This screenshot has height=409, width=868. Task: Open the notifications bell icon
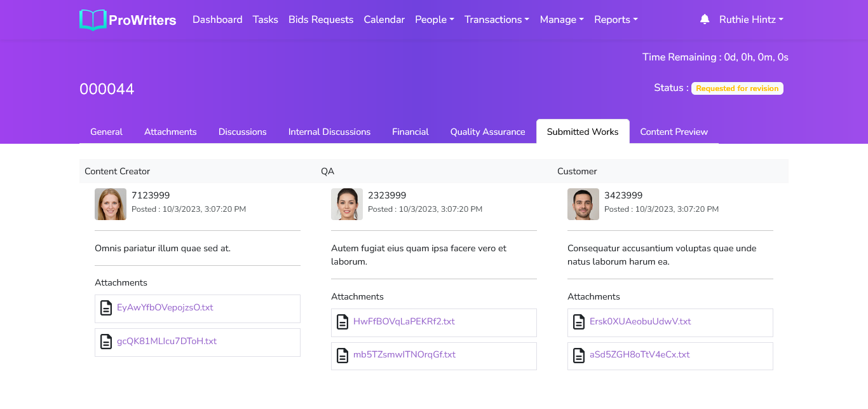(704, 20)
